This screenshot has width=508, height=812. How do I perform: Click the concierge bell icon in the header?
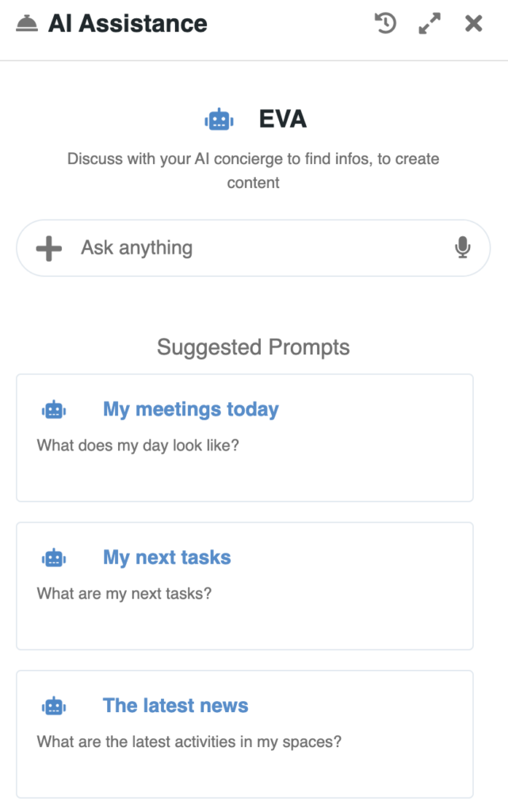(26, 24)
